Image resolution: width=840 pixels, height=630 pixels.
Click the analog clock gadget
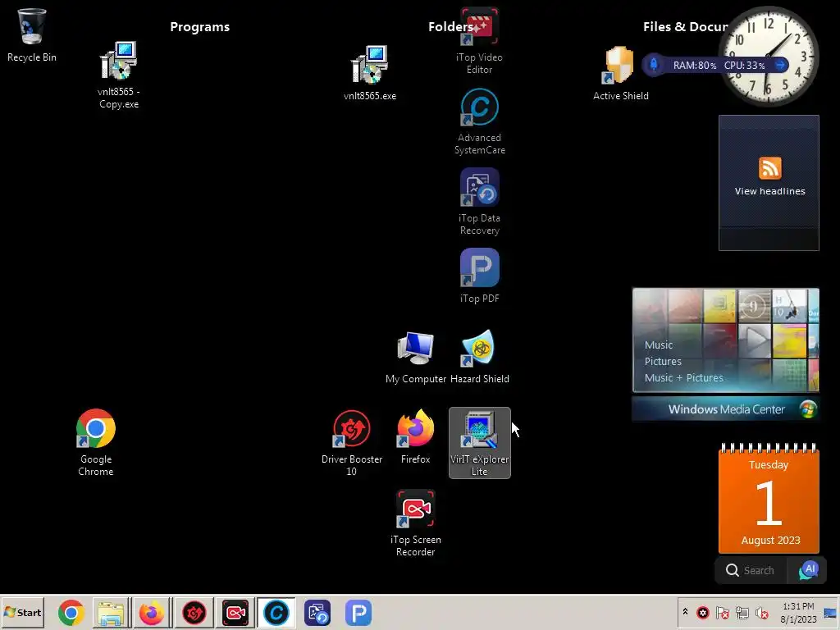pyautogui.click(x=768, y=55)
